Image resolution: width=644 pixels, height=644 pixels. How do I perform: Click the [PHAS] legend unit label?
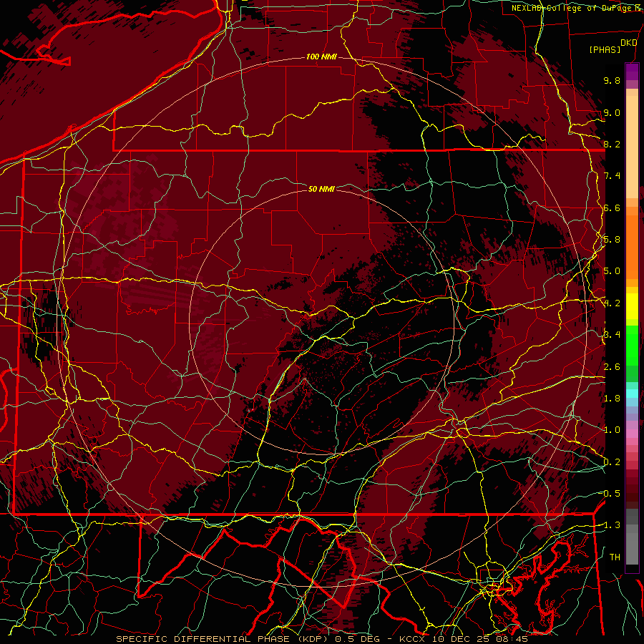coord(605,49)
